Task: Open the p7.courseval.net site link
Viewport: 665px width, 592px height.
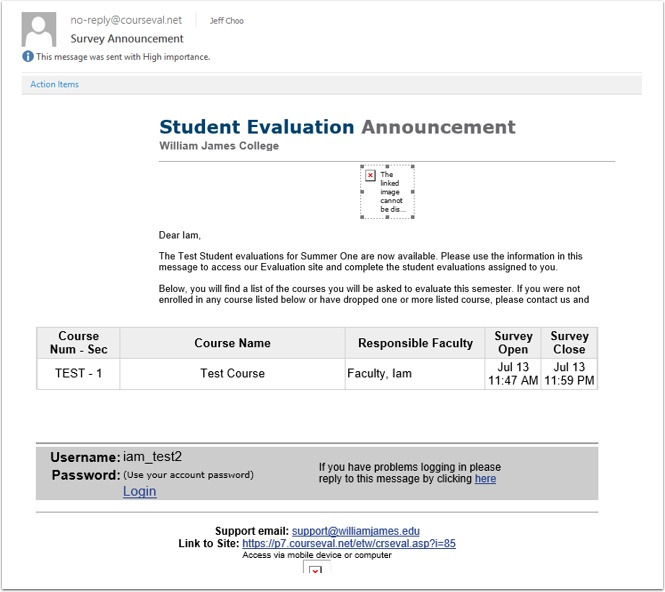Action: [x=349, y=543]
